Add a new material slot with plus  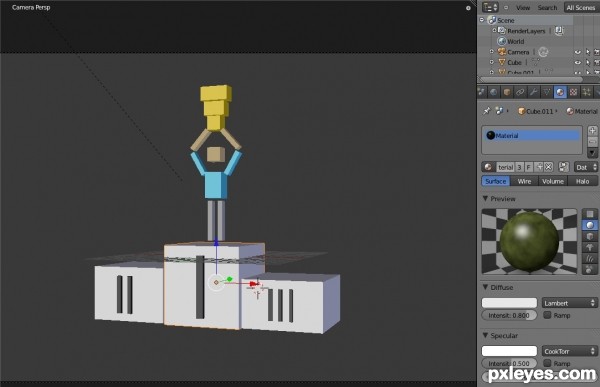(592, 130)
